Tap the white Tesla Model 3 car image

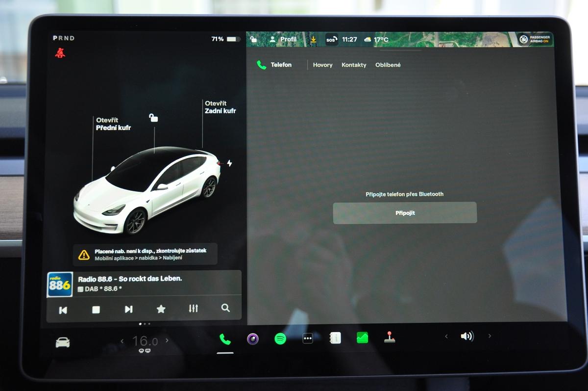click(x=147, y=191)
